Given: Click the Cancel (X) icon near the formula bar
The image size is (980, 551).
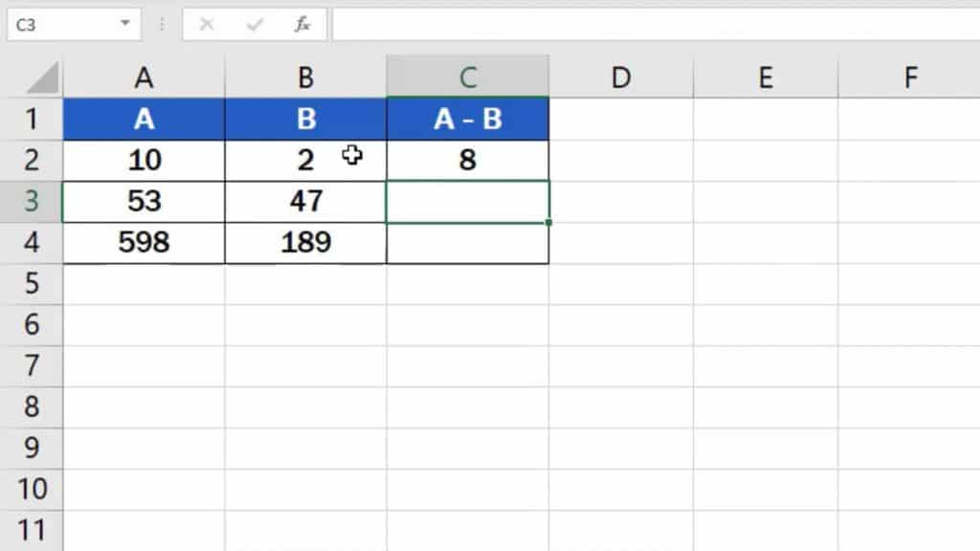Looking at the screenshot, I should click(x=208, y=25).
